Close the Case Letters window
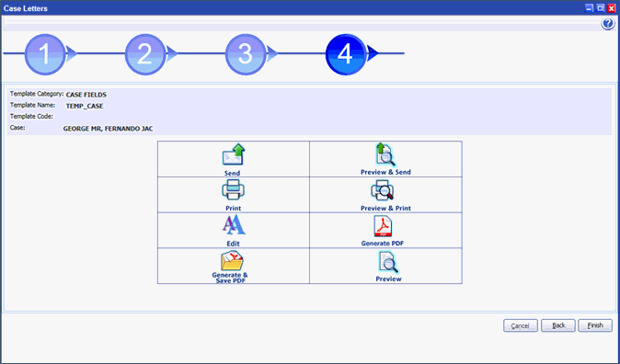Viewport: 620px width, 364px height. [x=612, y=8]
